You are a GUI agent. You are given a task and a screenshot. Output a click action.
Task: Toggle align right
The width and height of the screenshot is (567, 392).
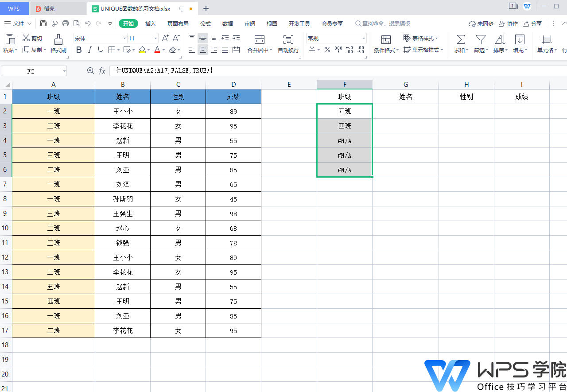214,50
